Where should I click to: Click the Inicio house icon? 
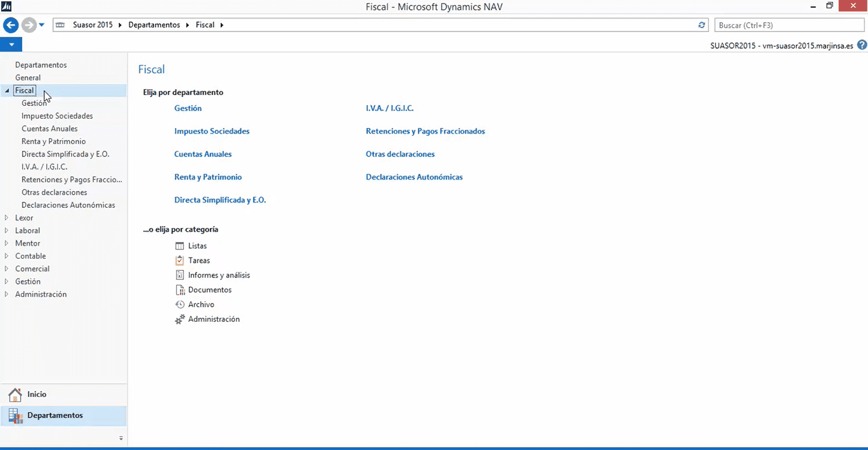pos(15,395)
